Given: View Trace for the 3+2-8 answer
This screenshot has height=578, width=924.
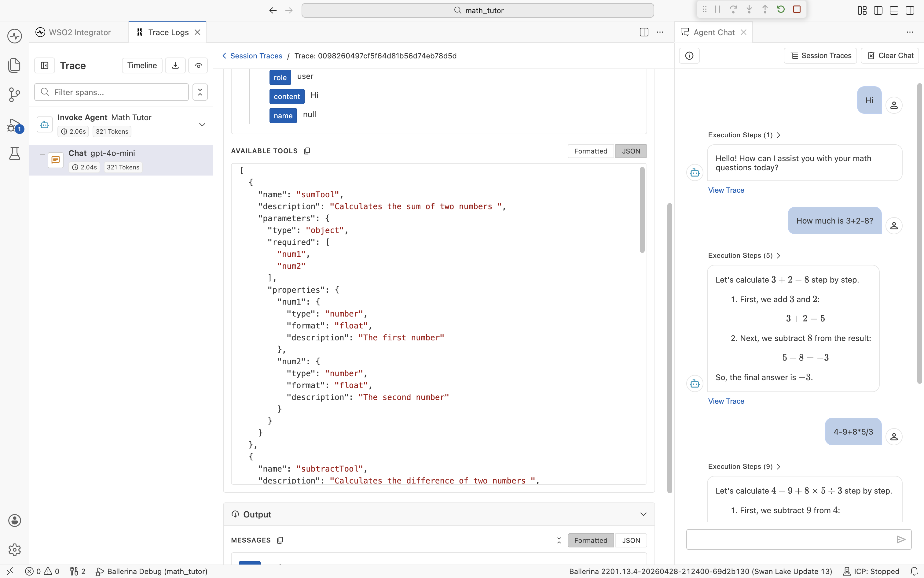Looking at the screenshot, I should point(726,401).
